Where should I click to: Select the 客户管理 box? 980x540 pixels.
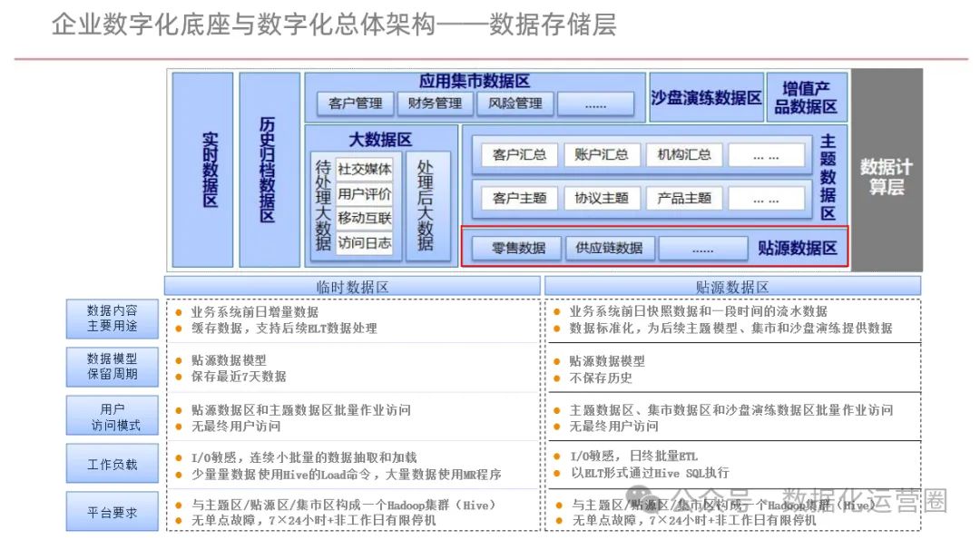pos(355,103)
